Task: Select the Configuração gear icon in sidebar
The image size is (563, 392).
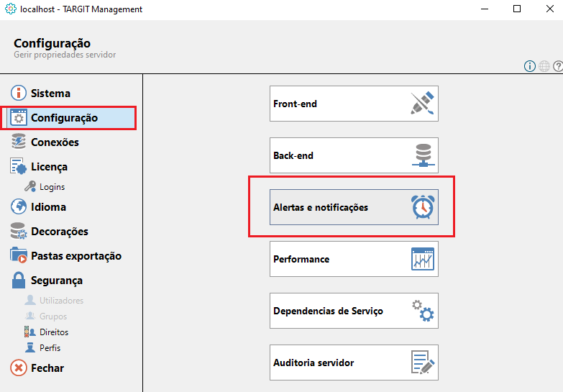Action: (x=18, y=117)
